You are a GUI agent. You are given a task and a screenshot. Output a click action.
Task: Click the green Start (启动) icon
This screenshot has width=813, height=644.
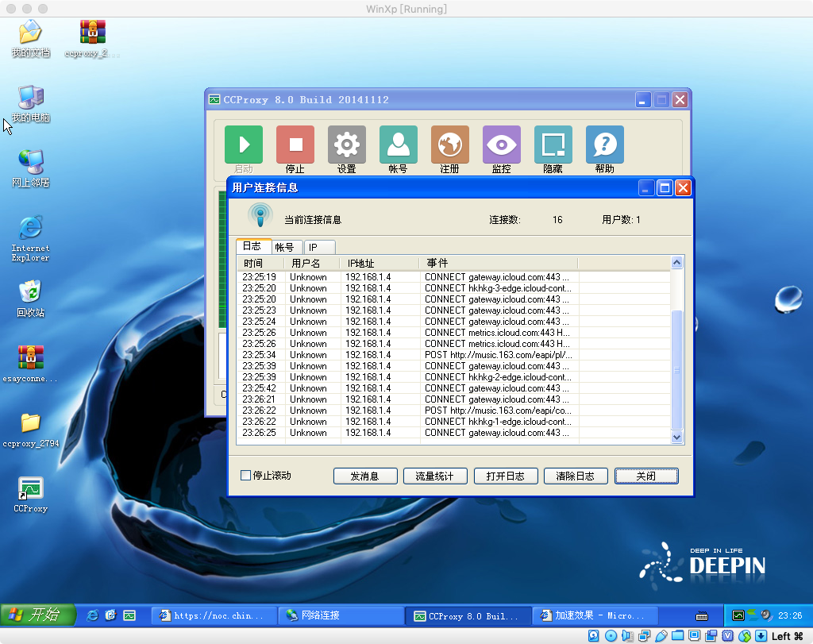pos(244,145)
